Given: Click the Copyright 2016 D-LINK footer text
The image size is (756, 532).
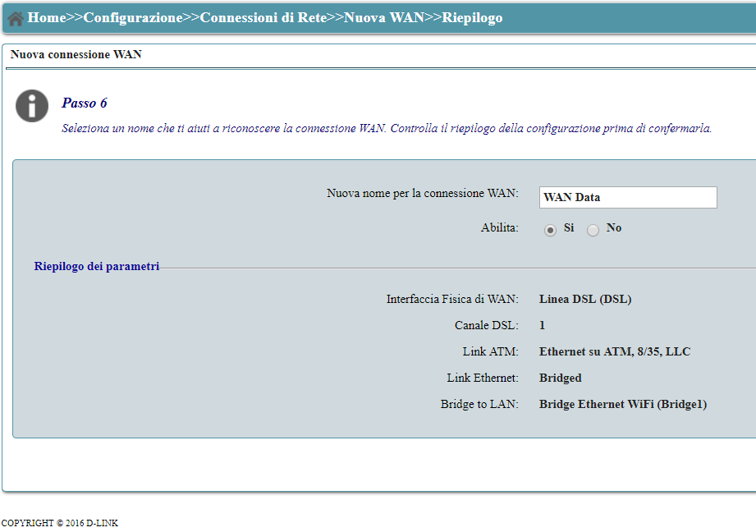Looking at the screenshot, I should [x=59, y=523].
